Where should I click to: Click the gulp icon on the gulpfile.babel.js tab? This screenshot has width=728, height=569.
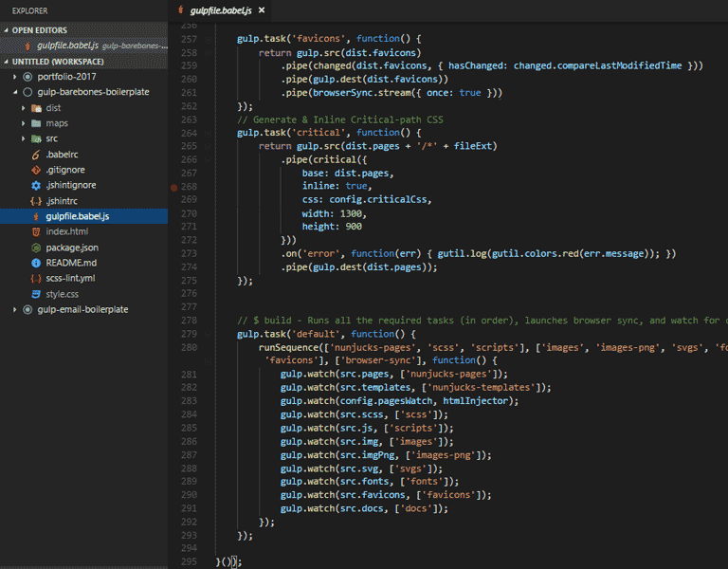pyautogui.click(x=181, y=10)
